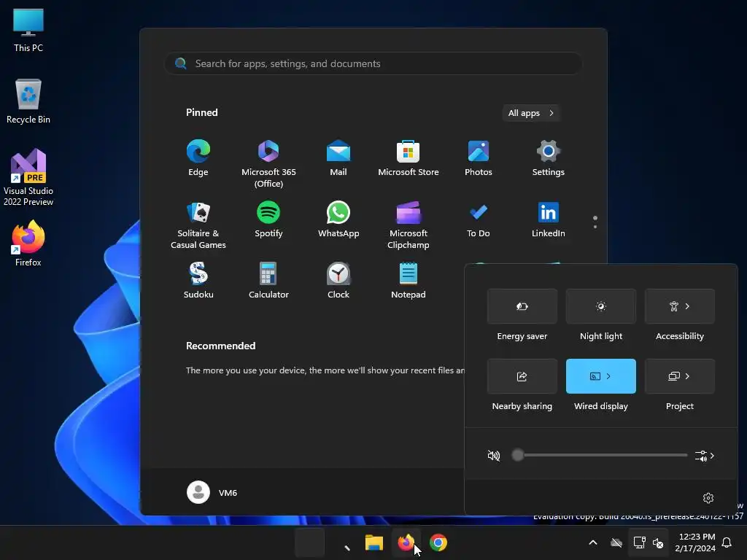
Task: Toggle Night light quick setting
Action: point(601,306)
